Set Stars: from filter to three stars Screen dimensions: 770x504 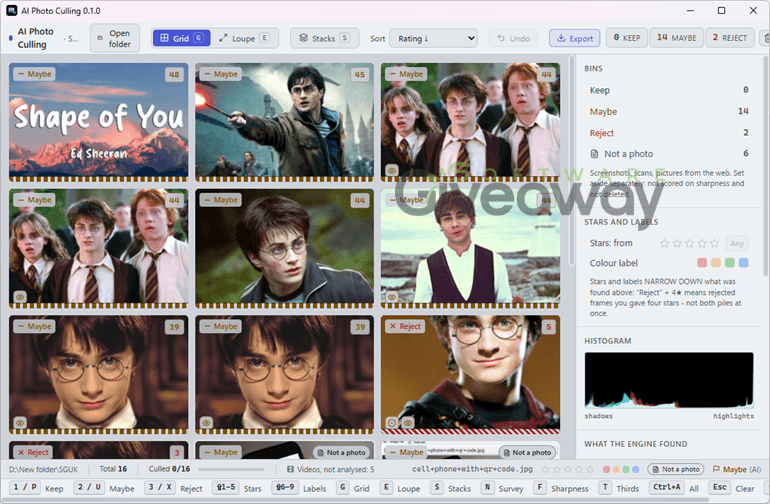[689, 243]
